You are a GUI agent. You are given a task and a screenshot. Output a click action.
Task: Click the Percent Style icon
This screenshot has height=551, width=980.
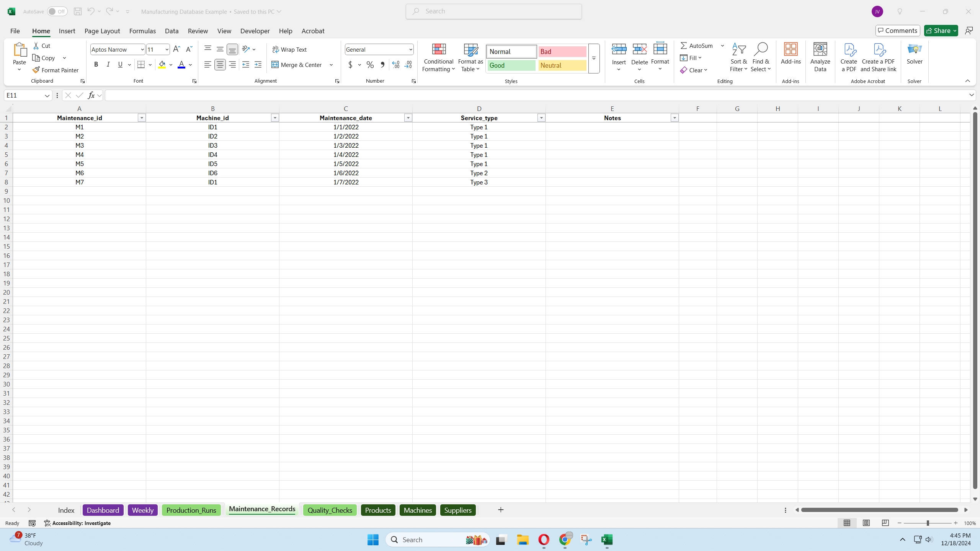pyautogui.click(x=370, y=65)
